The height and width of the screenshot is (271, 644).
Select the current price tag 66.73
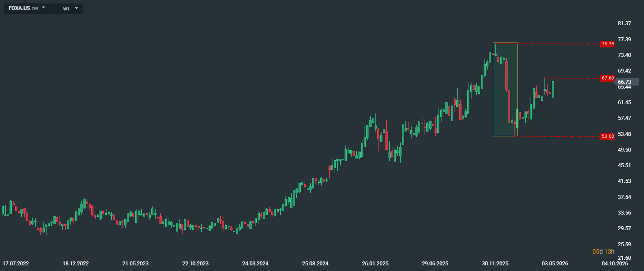624,82
